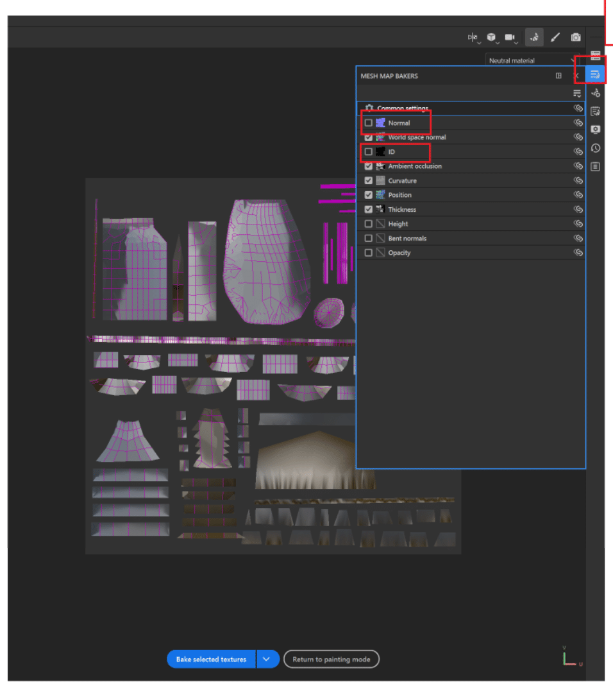The image size is (613, 700).
Task: Activate the baking mode croissant icon
Action: point(534,37)
